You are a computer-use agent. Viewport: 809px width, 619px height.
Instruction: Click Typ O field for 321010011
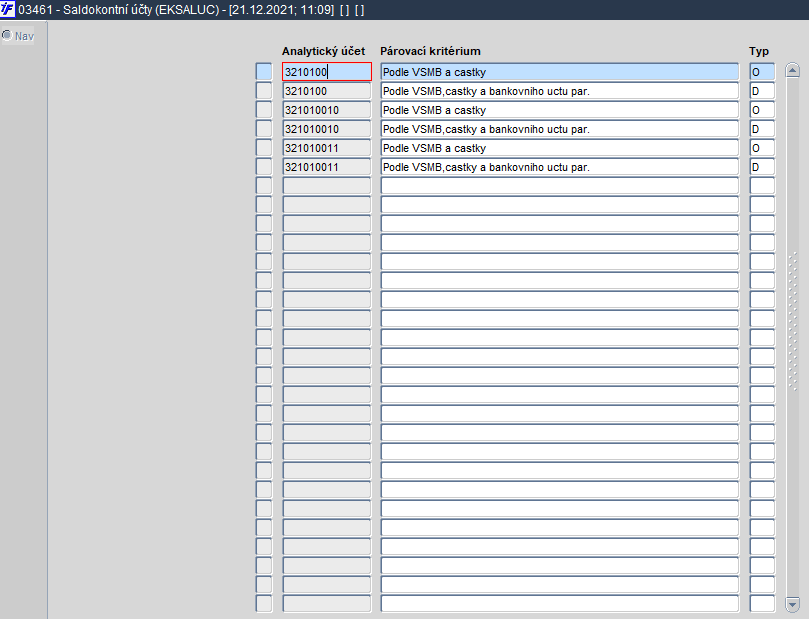(x=762, y=148)
